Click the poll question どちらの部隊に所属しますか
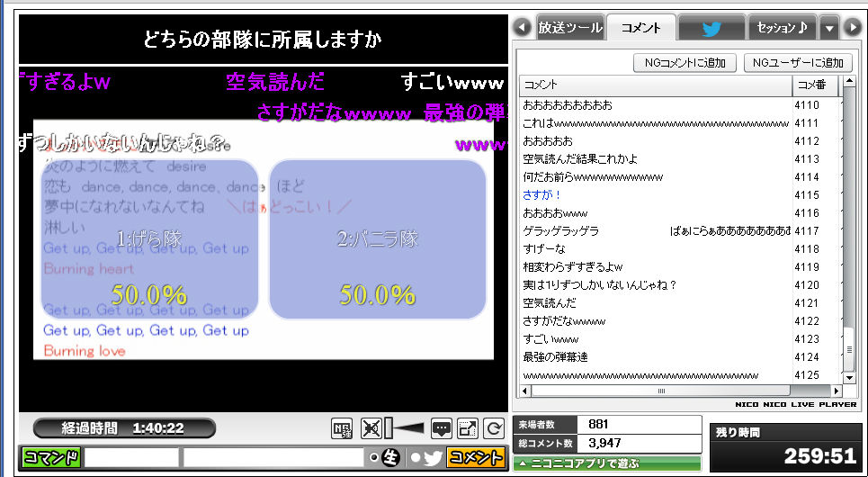868x477 pixels. tap(263, 40)
